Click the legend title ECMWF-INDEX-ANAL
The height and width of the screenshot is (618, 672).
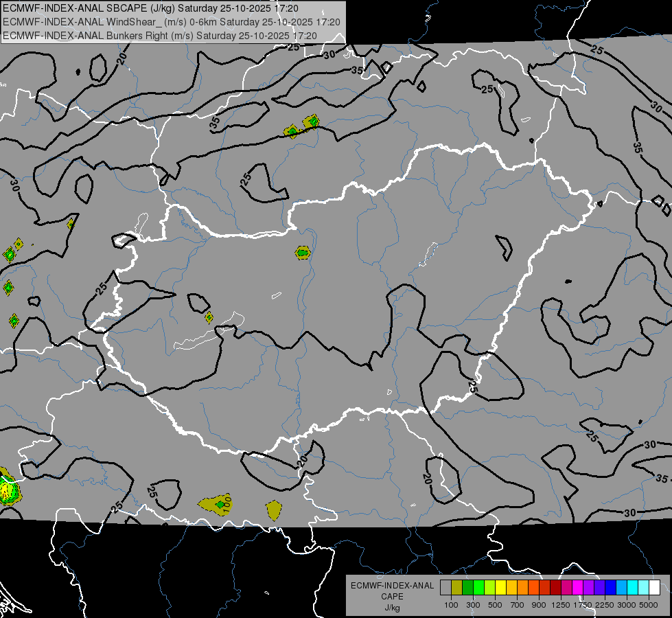pos(392,586)
